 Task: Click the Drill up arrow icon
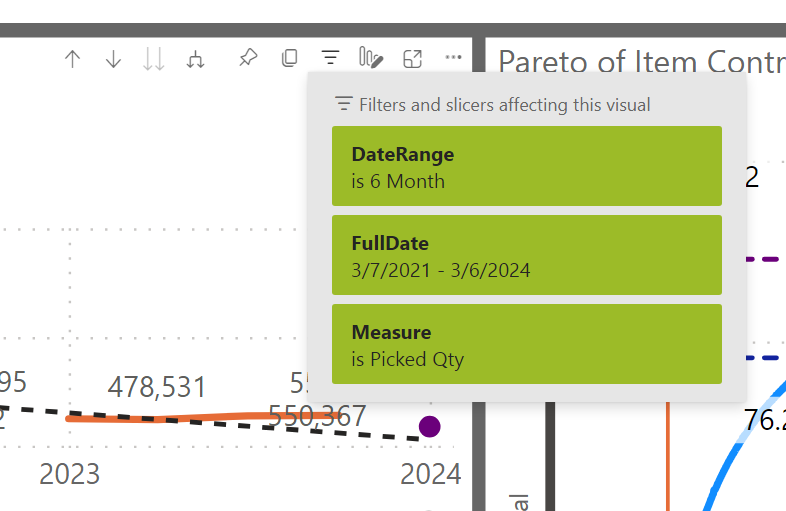point(72,59)
